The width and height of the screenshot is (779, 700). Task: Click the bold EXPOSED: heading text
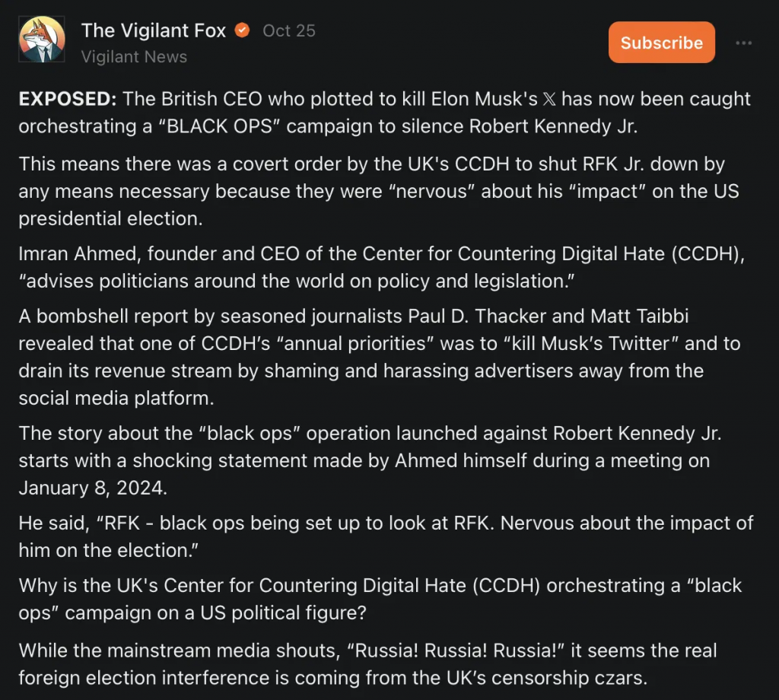tap(68, 99)
